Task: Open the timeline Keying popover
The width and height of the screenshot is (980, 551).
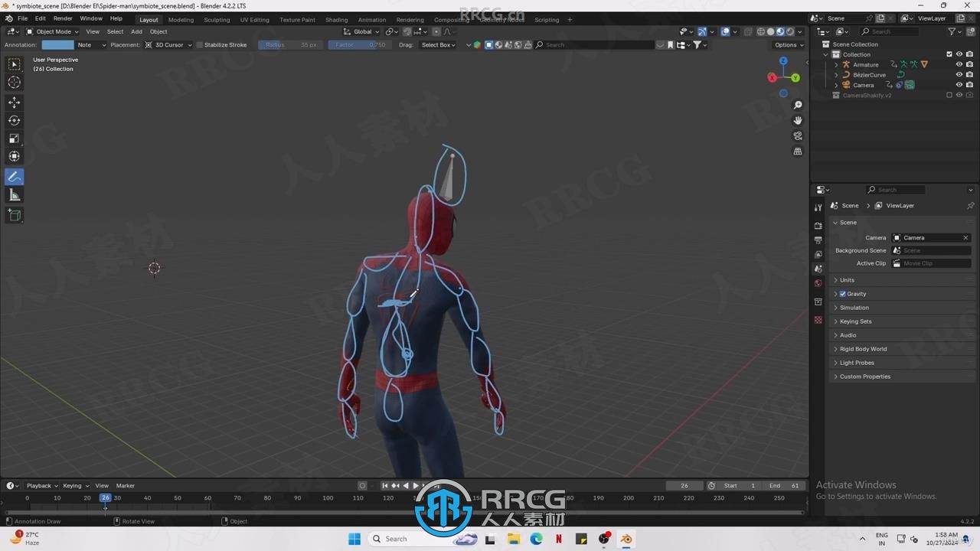Action: pos(75,486)
